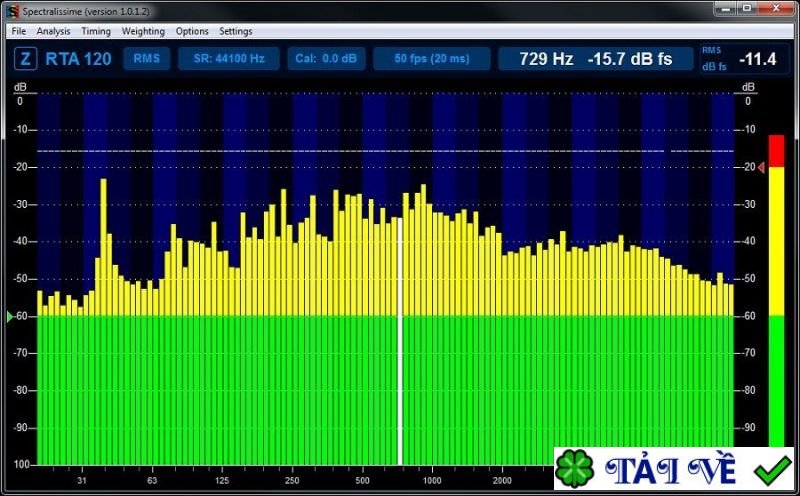Image resolution: width=800 pixels, height=496 pixels.
Task: Click the green arrow marker at -60 dB
Action: point(11,316)
